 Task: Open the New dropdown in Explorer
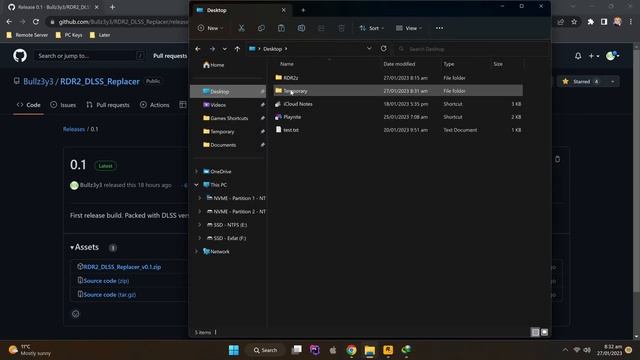210,28
